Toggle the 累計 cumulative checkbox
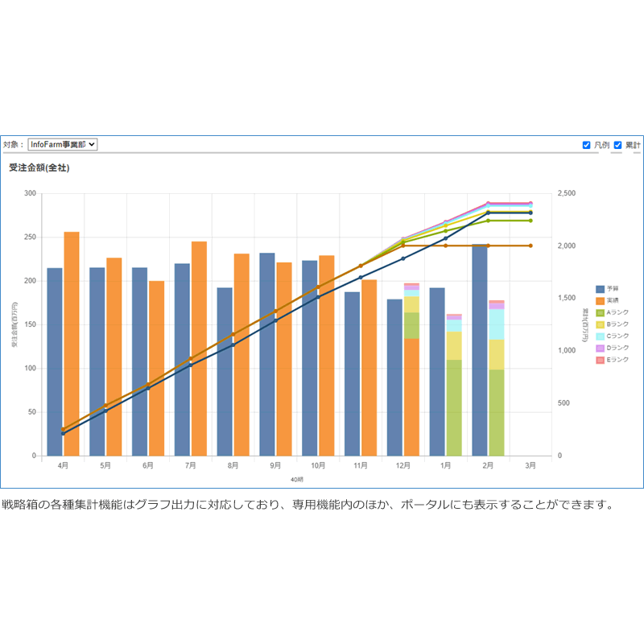 (618, 145)
